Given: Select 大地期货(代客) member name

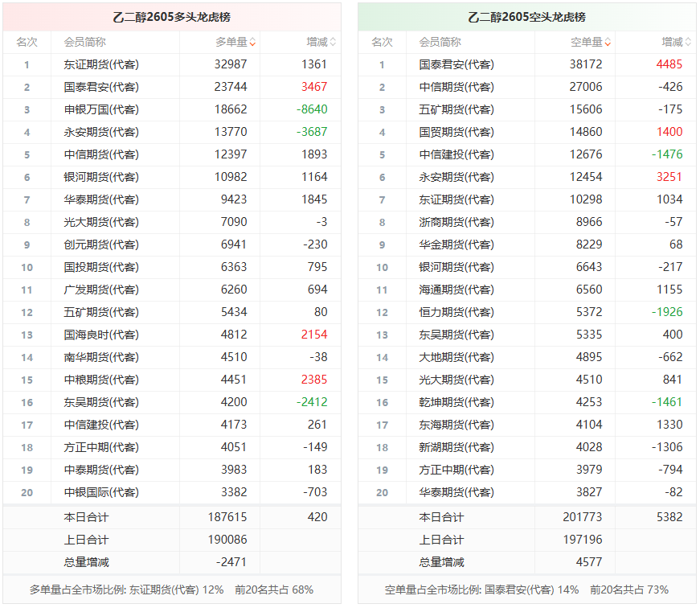Looking at the screenshot, I should pos(456,357).
